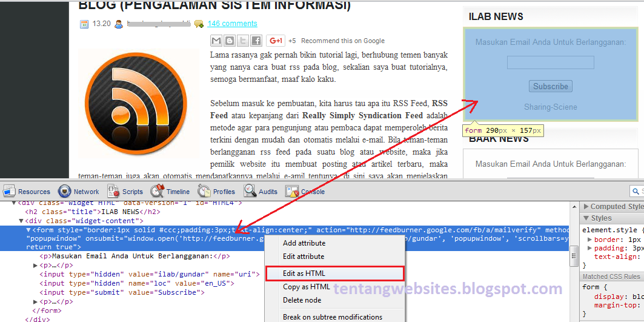The width and height of the screenshot is (644, 322).
Task: Choose Edit attribute from context menu
Action: (304, 256)
